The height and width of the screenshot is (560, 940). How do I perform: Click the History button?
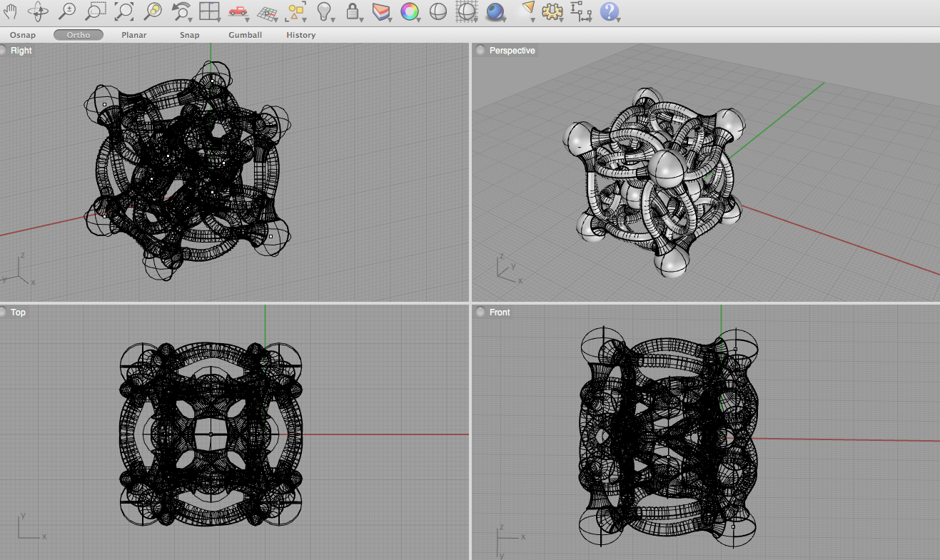tap(300, 35)
